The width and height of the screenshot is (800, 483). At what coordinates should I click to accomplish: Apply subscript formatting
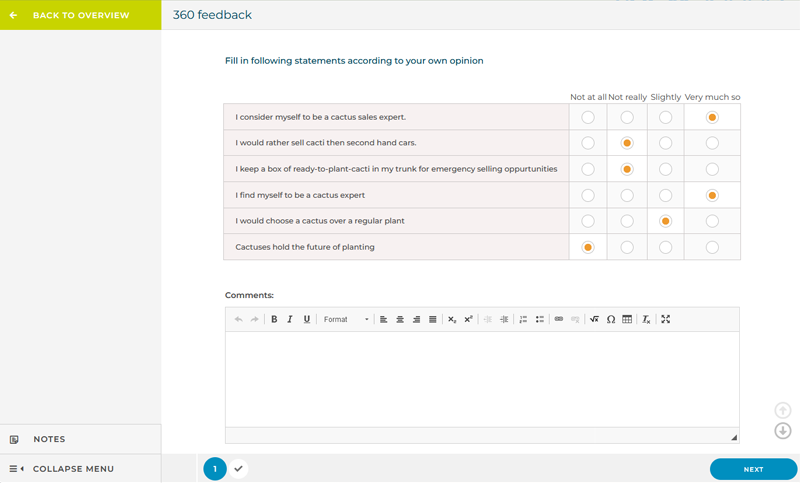[x=452, y=319]
